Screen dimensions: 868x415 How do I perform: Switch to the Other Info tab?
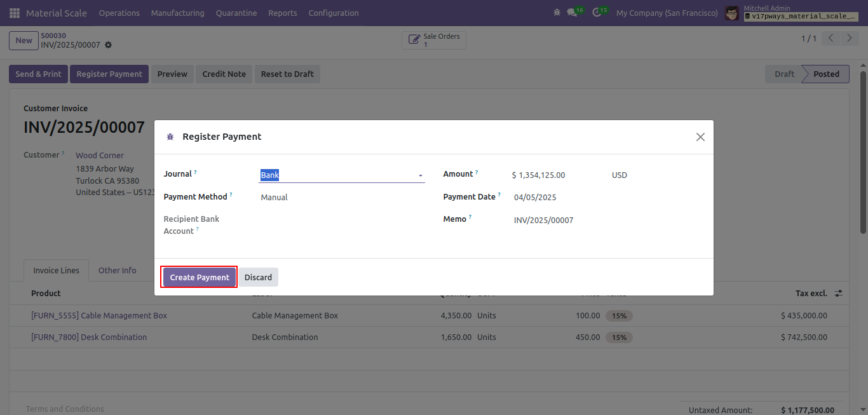[x=117, y=270]
